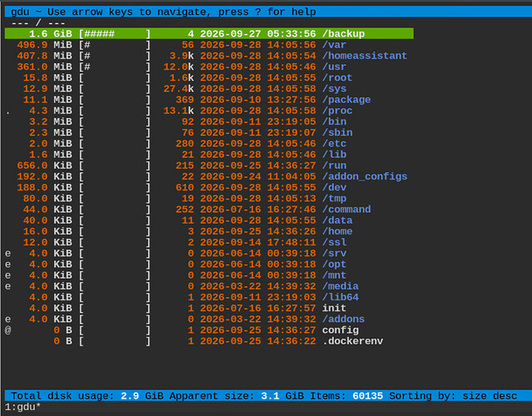Click the /var usage bar
Viewport: 532px width, 416px height.
click(115, 45)
